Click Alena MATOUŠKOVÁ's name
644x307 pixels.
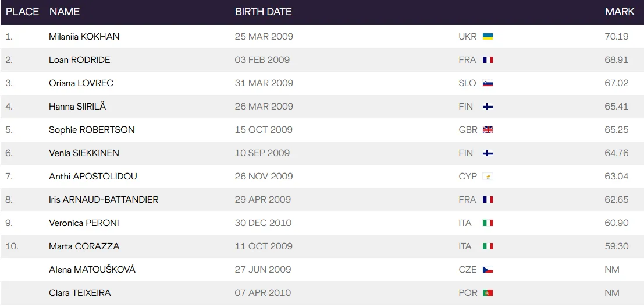[x=92, y=270]
